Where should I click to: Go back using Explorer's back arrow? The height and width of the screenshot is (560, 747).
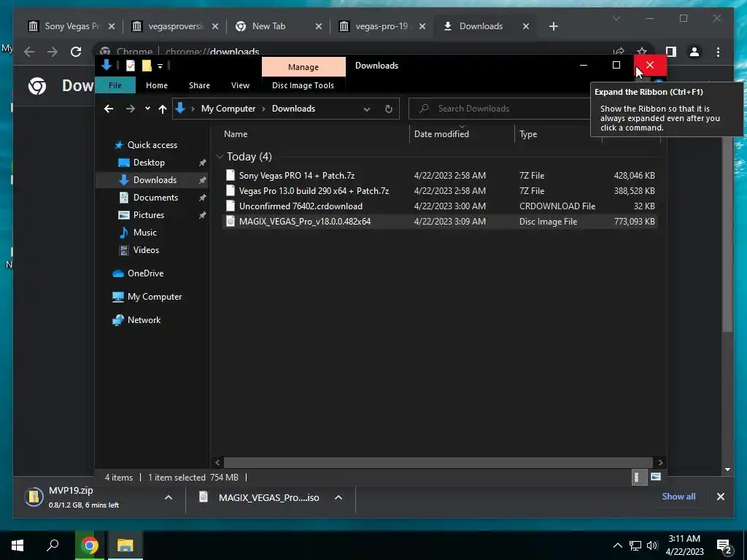coord(109,109)
